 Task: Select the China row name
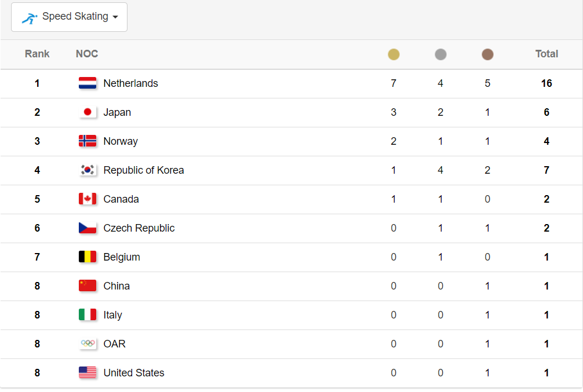[x=116, y=286]
